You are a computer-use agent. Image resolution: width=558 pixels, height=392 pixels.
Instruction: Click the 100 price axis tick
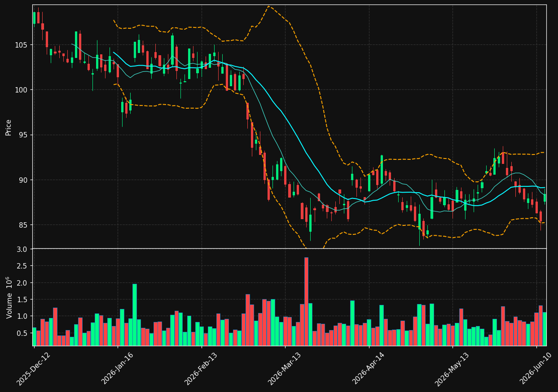21,90
